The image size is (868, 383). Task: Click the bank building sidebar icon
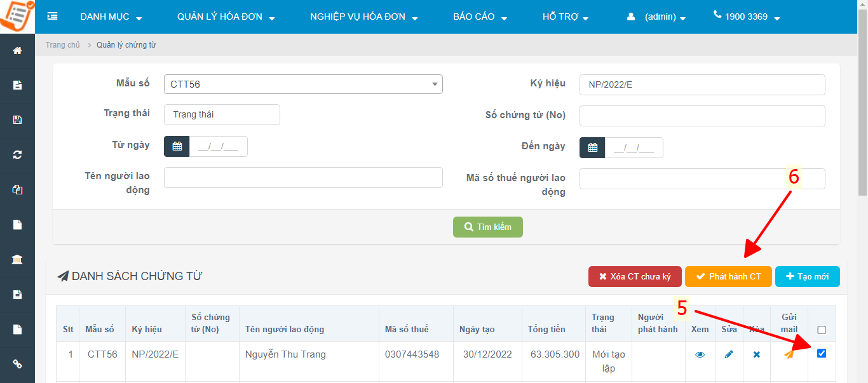[x=17, y=260]
